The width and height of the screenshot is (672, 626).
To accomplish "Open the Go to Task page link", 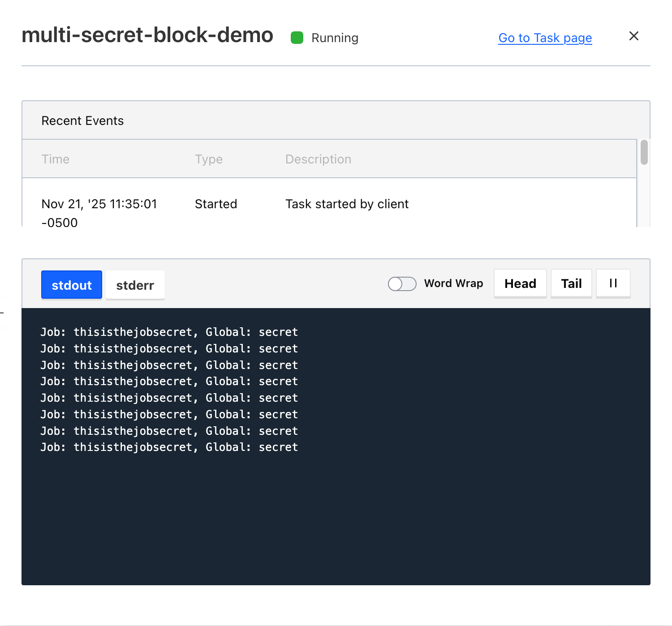I will 545,38.
